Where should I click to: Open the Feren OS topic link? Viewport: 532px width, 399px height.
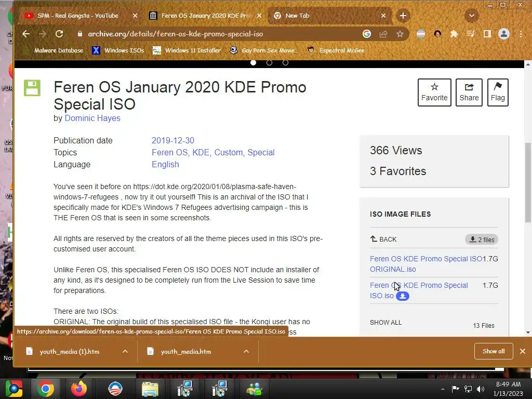click(169, 152)
